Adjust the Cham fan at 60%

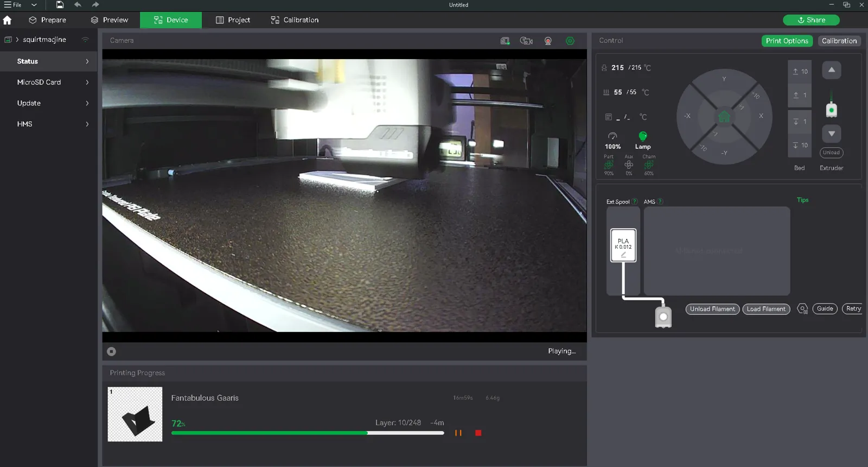pyautogui.click(x=649, y=165)
